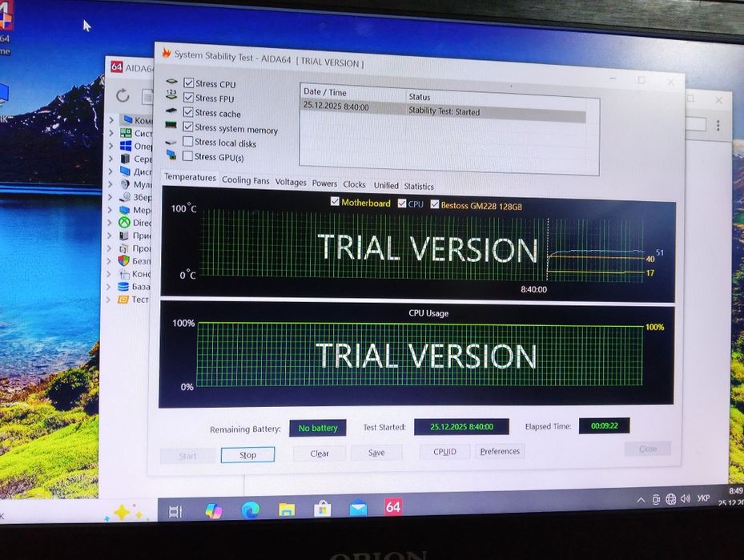Expand the Збер tree node arrow
The width and height of the screenshot is (744, 560).
click(x=110, y=197)
